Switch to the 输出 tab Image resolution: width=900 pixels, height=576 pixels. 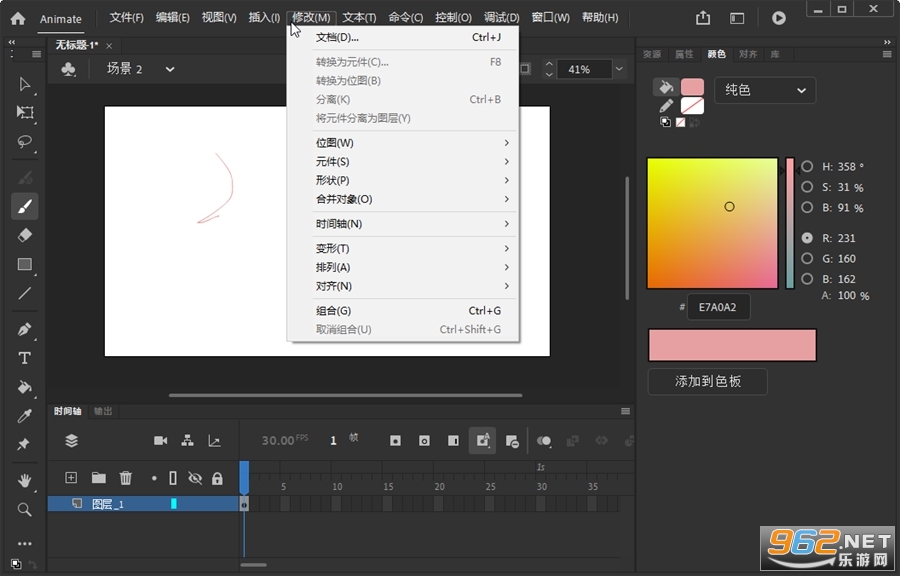103,411
